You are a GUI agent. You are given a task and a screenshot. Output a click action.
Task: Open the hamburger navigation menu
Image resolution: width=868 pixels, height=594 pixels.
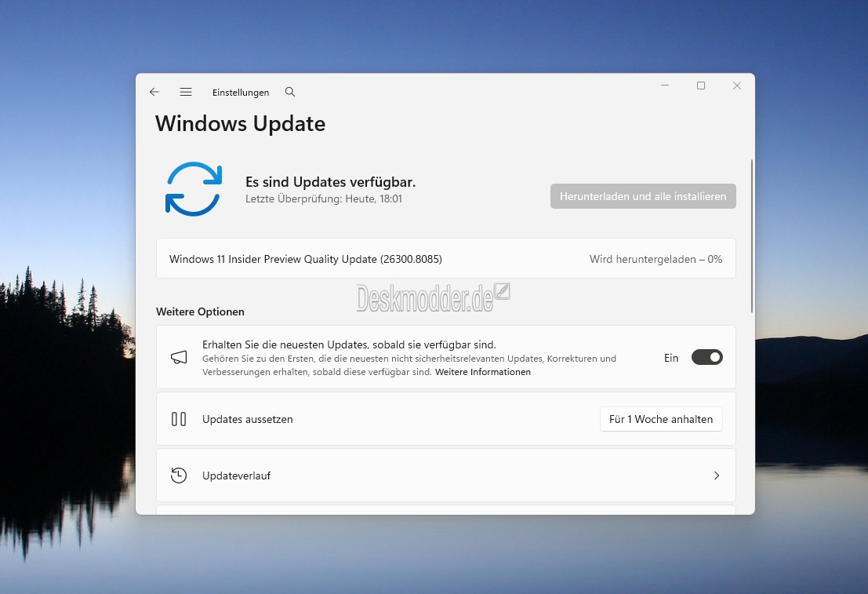(186, 92)
